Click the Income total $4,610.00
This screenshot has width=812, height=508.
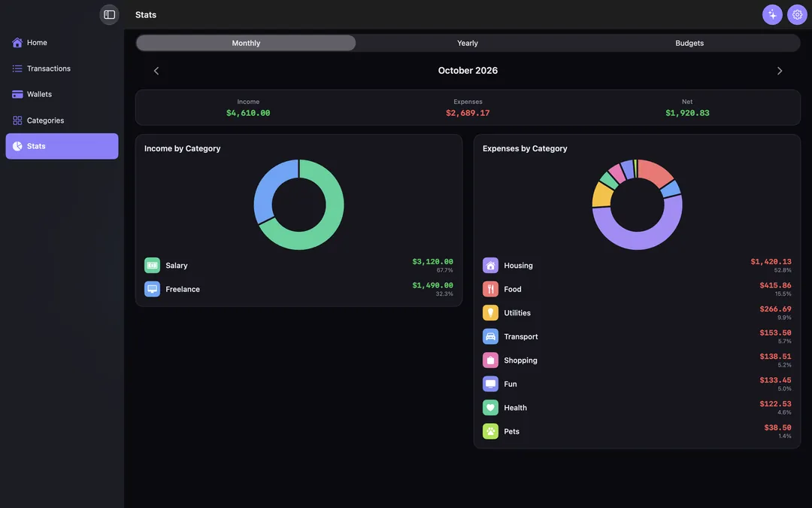(x=248, y=113)
